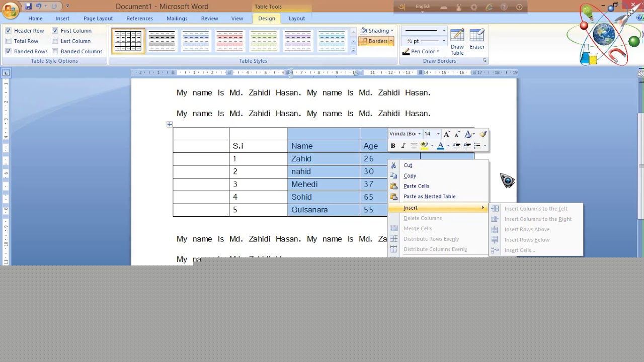The image size is (644, 362).
Task: Open the round Office button menu
Action: pos(10,10)
